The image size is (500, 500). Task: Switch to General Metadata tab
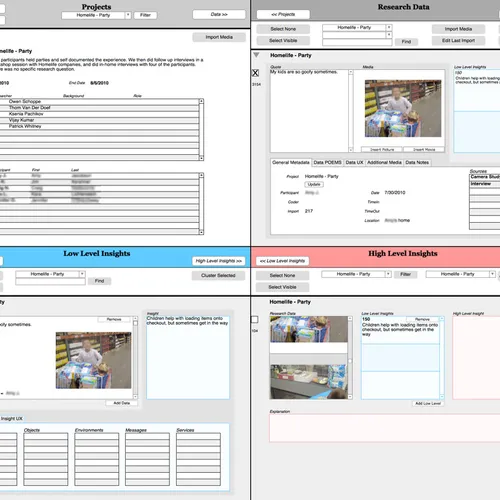[291, 162]
